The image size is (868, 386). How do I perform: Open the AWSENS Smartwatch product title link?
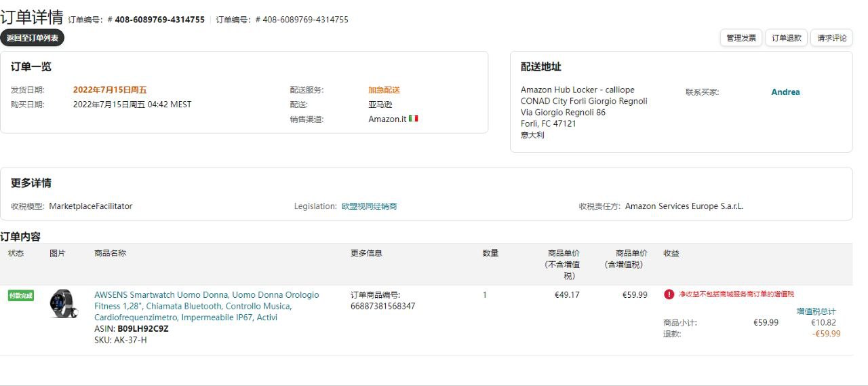pos(206,306)
